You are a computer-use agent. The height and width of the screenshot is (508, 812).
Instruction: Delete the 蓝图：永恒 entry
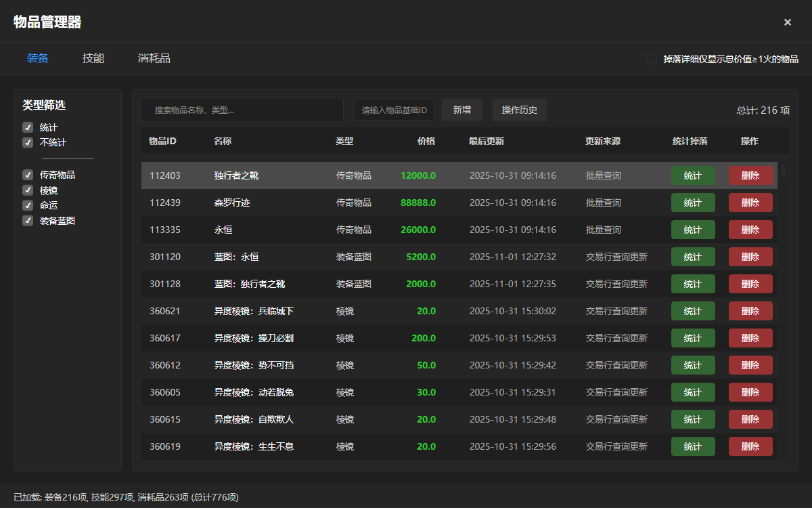pyautogui.click(x=750, y=257)
